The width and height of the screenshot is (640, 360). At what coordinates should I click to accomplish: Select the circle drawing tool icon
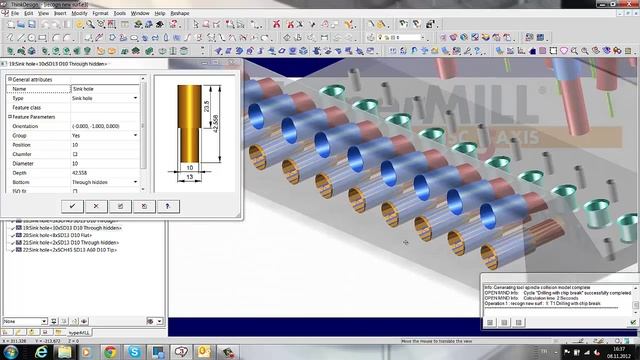pos(31,38)
